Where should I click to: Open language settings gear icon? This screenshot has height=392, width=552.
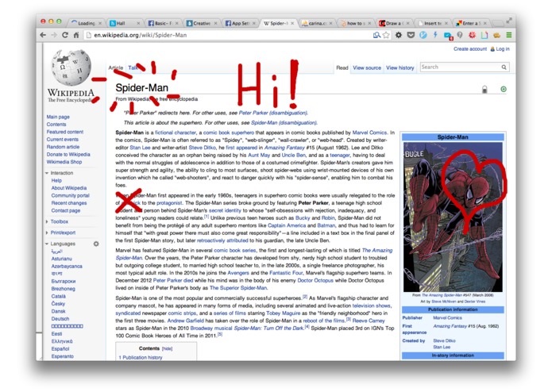[x=96, y=244]
